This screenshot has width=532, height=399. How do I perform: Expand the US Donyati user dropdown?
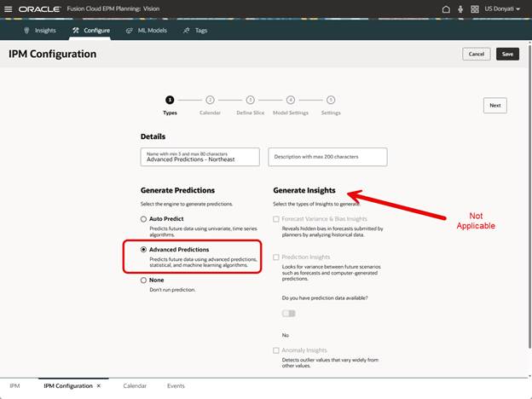click(501, 9)
